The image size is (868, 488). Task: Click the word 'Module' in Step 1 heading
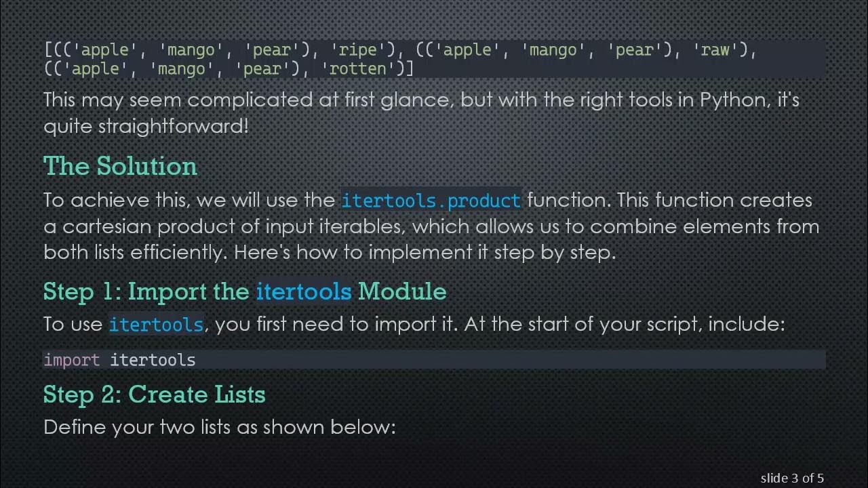tap(402, 291)
